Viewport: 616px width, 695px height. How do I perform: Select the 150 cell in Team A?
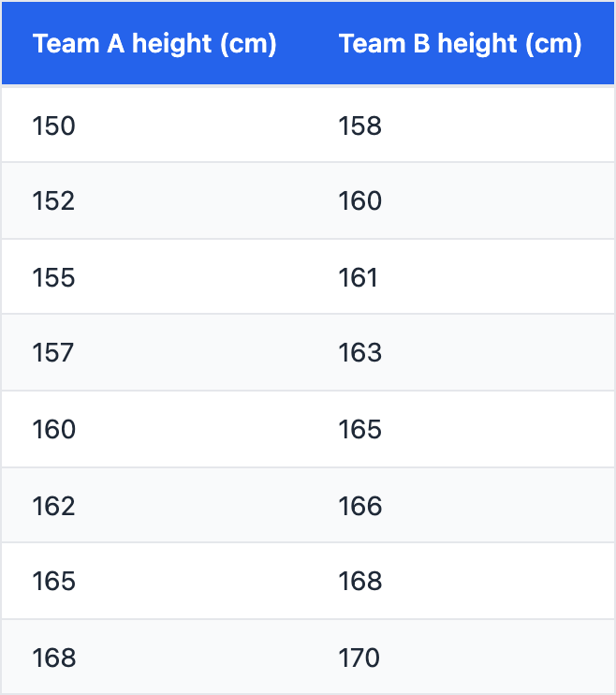point(53,126)
